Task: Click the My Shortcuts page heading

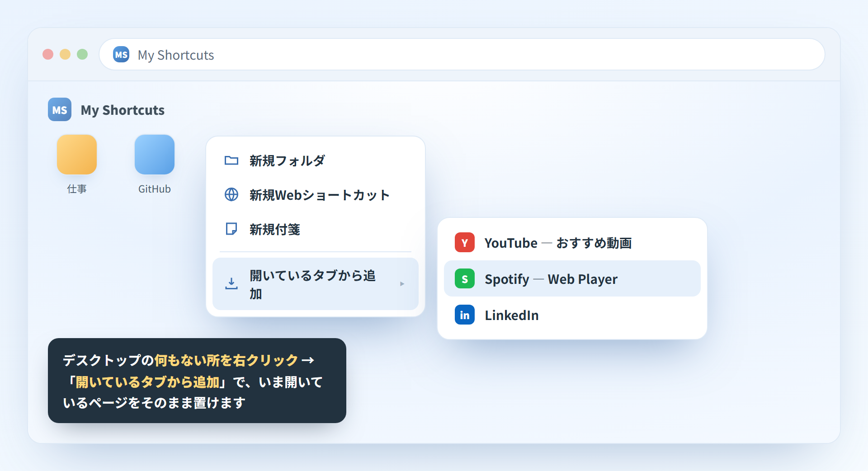Action: tap(123, 110)
